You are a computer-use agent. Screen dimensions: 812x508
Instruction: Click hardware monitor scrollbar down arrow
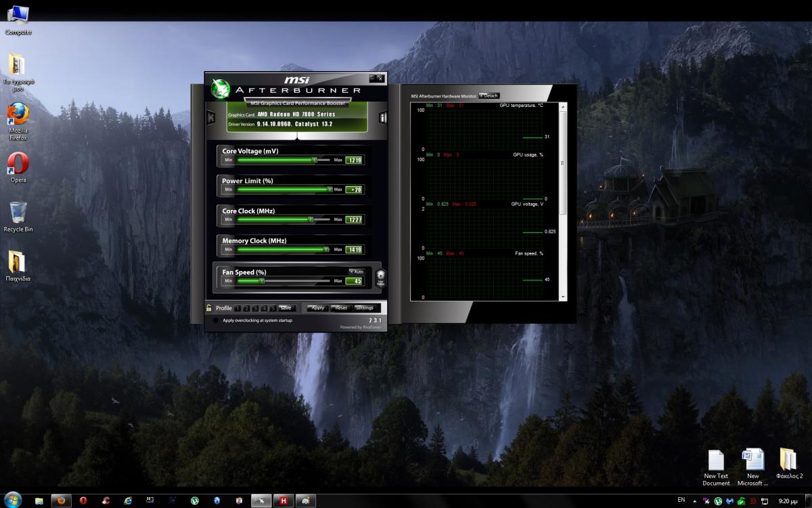tap(562, 297)
